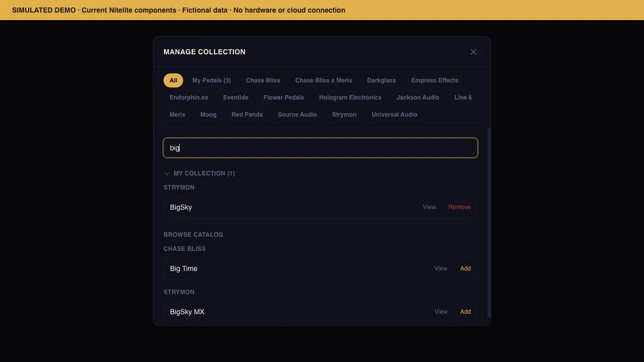Filter by Eventide brand
Viewport: 644px width, 362px height.
point(236,98)
